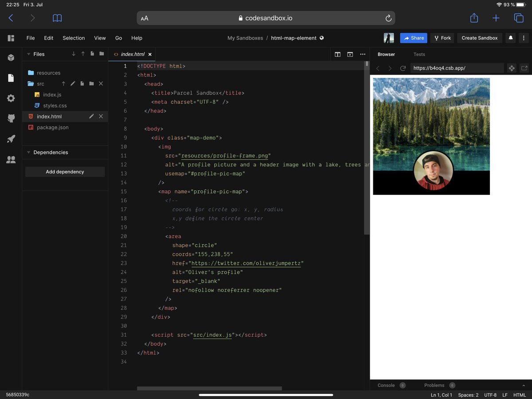Image resolution: width=532 pixels, height=399 pixels.
Task: Click the preview navigator icon beside URL
Action: [512, 68]
